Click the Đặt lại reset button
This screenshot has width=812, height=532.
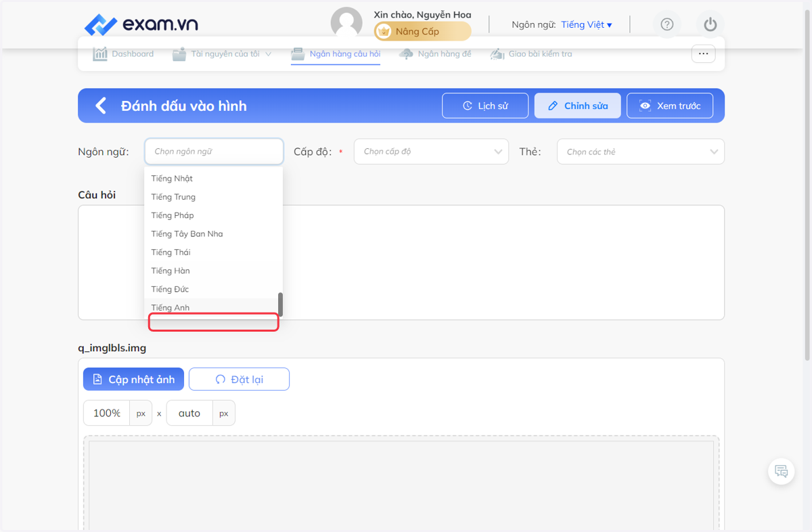pos(239,379)
